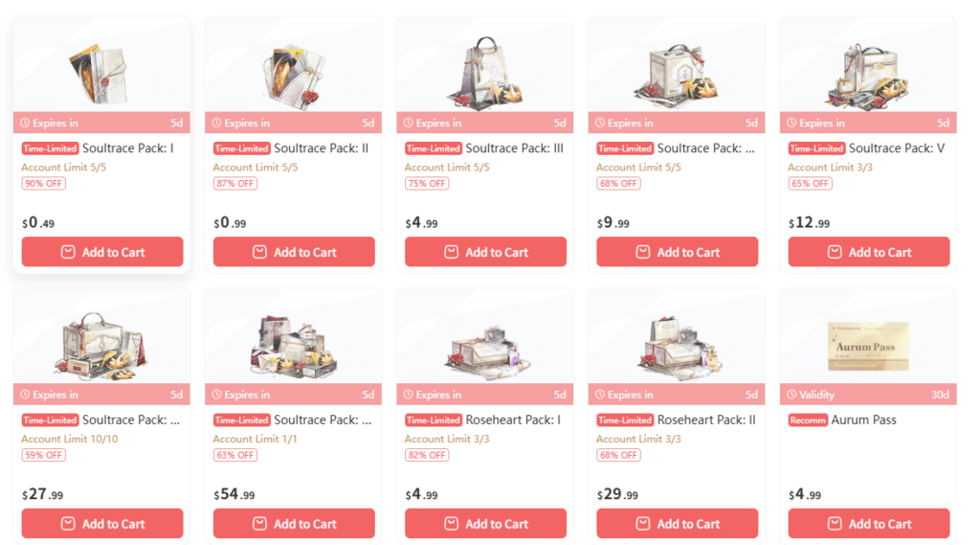This screenshot has height=545, width=980.
Task: Click cart icon in $54.99 pack's Add to Cart
Action: 259,524
